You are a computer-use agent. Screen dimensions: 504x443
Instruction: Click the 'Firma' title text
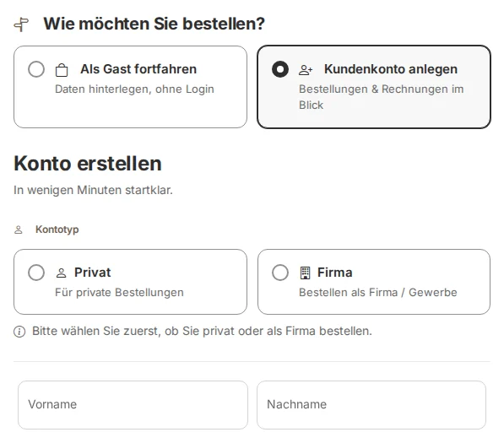335,273
